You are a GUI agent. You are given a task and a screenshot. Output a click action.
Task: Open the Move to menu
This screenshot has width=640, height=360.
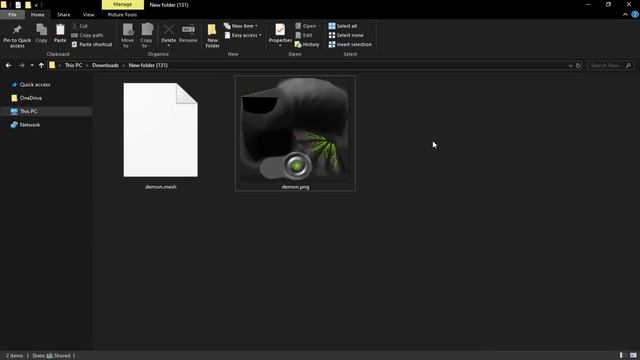[127, 36]
